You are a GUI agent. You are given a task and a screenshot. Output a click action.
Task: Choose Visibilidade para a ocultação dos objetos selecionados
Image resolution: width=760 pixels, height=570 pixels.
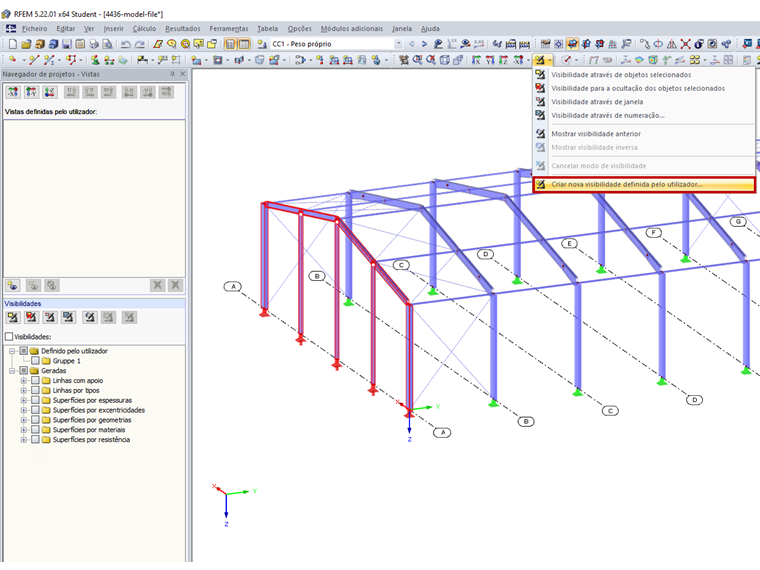pos(644,88)
